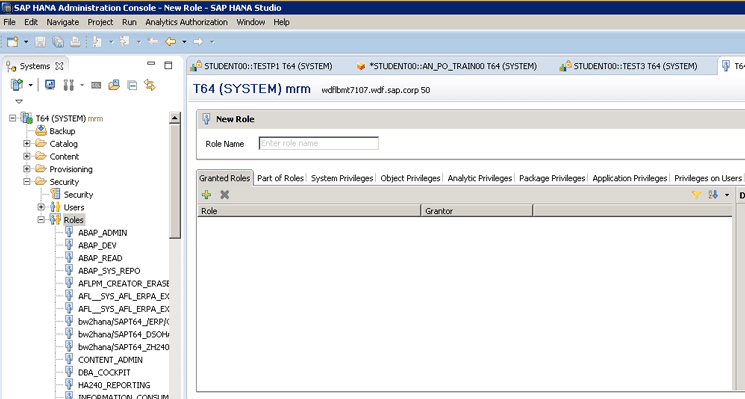
Task: Click the Print toolbar icon
Action: pos(75,42)
